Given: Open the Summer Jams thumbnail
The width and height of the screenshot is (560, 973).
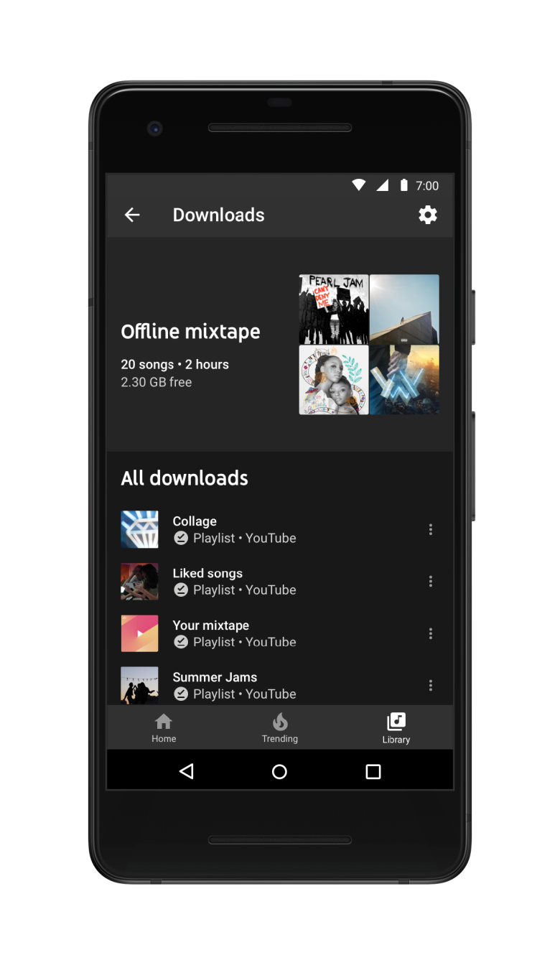Looking at the screenshot, I should [x=139, y=685].
